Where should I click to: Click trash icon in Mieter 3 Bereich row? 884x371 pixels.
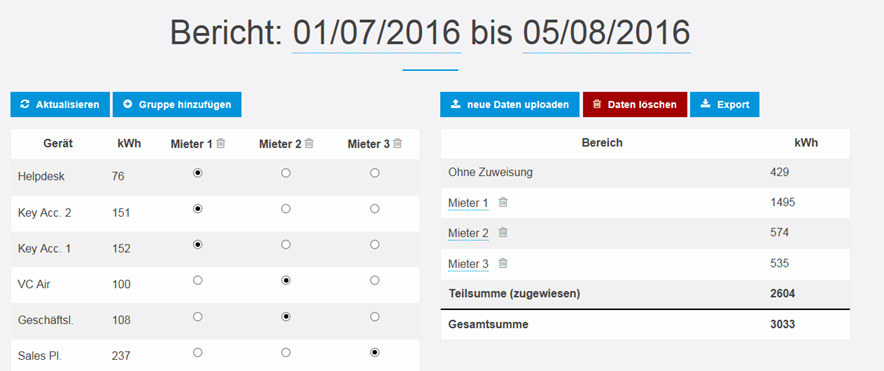coord(503,263)
